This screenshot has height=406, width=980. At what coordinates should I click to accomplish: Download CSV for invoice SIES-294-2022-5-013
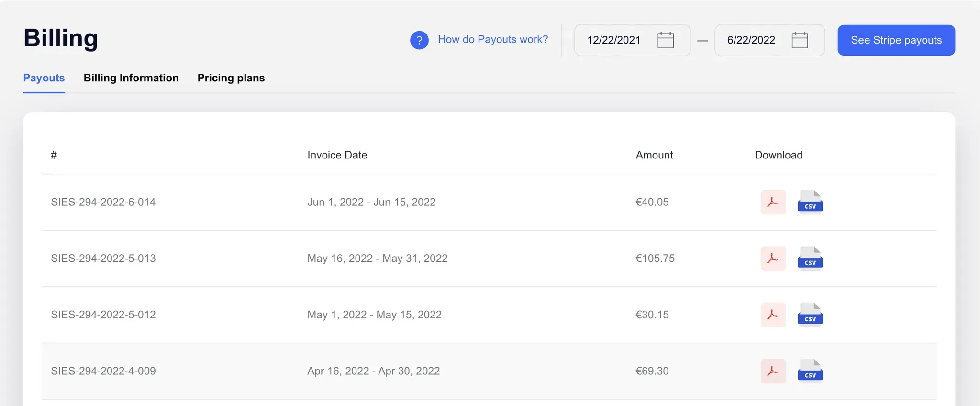tap(810, 259)
